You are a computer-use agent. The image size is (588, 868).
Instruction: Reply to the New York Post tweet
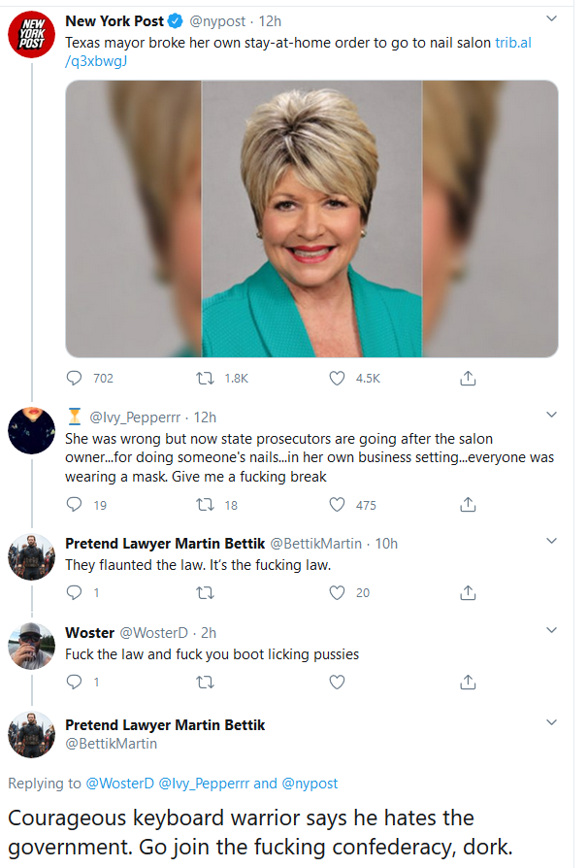[x=74, y=378]
